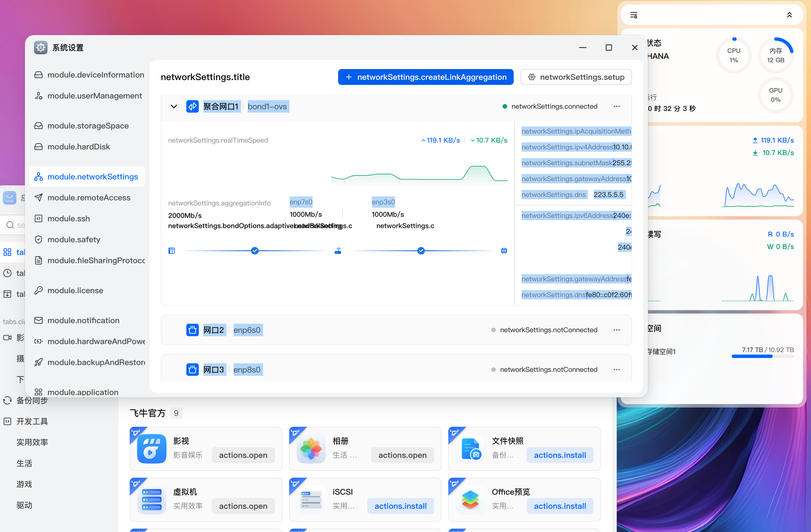Open more options for bond1-ovs
811x532 pixels.
pos(616,107)
